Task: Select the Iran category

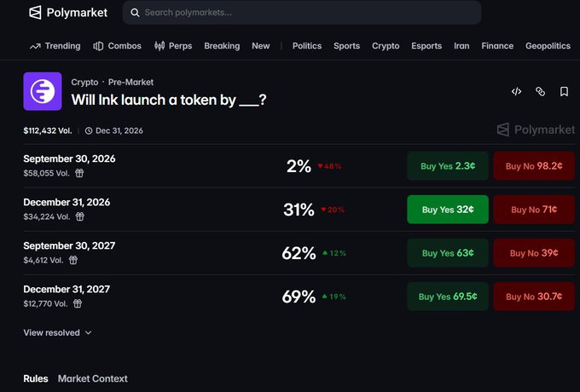Action: point(461,46)
